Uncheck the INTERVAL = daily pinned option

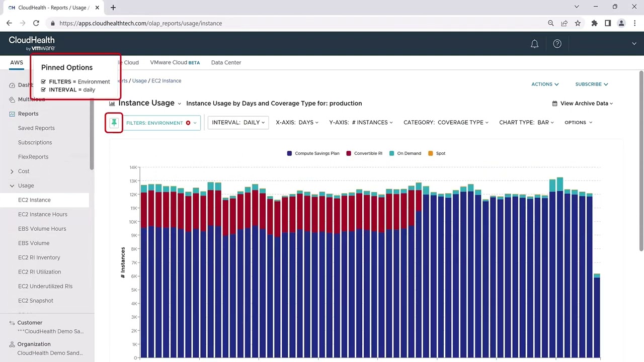click(x=44, y=89)
